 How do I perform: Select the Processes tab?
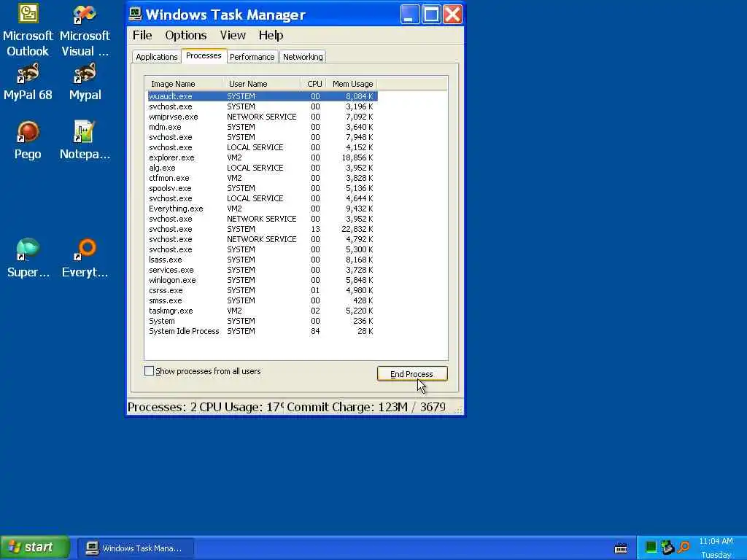(204, 55)
